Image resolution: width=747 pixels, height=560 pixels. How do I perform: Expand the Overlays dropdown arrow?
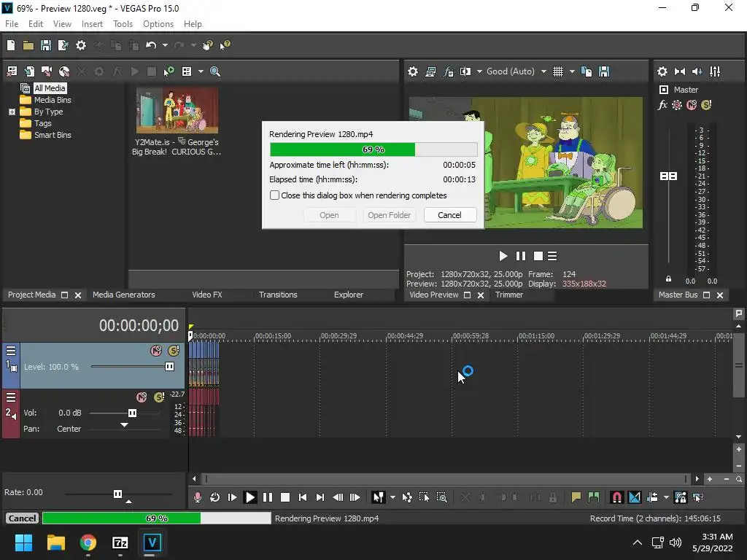tap(572, 72)
